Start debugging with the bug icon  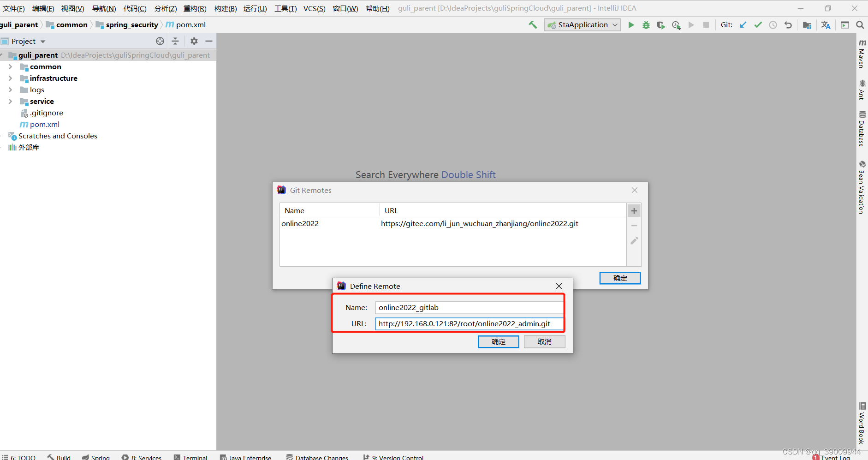(x=646, y=25)
